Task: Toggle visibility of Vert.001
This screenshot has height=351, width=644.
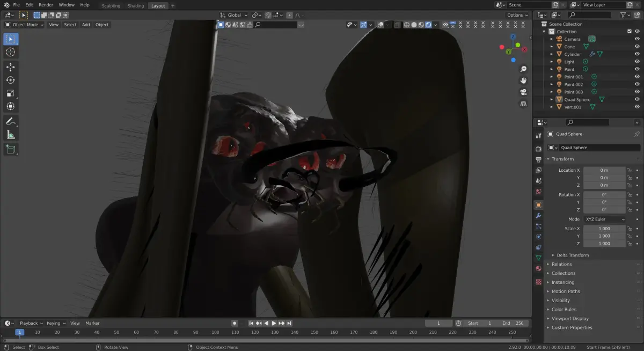Action: (x=637, y=107)
